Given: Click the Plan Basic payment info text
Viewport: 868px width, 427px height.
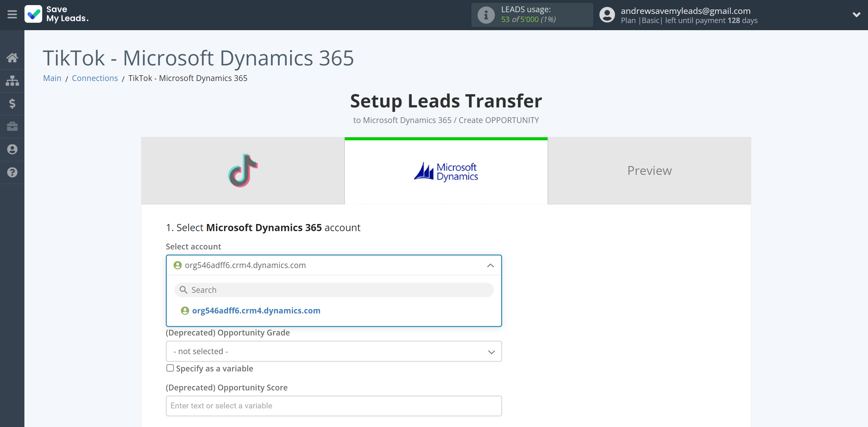Looking at the screenshot, I should pyautogui.click(x=689, y=21).
